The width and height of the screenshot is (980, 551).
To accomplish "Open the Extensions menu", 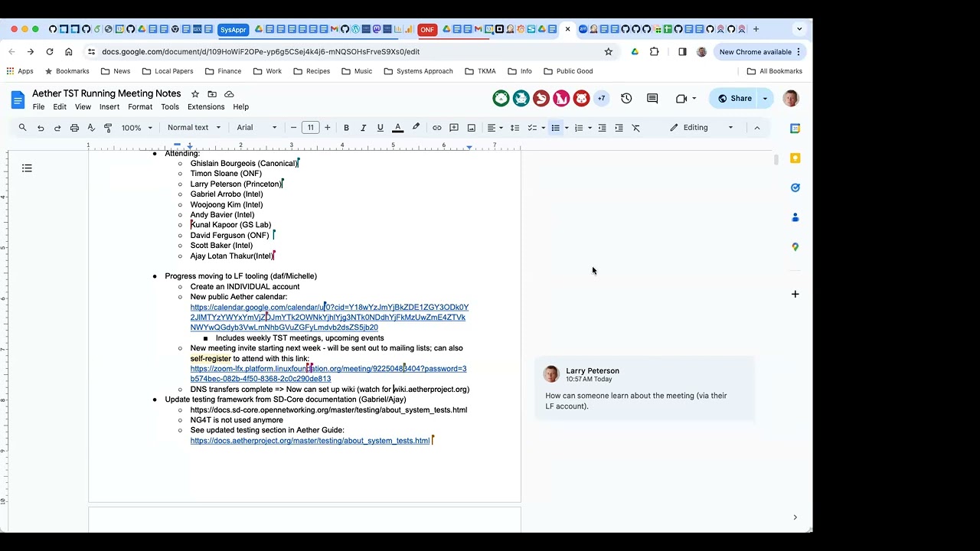I will click(x=206, y=107).
